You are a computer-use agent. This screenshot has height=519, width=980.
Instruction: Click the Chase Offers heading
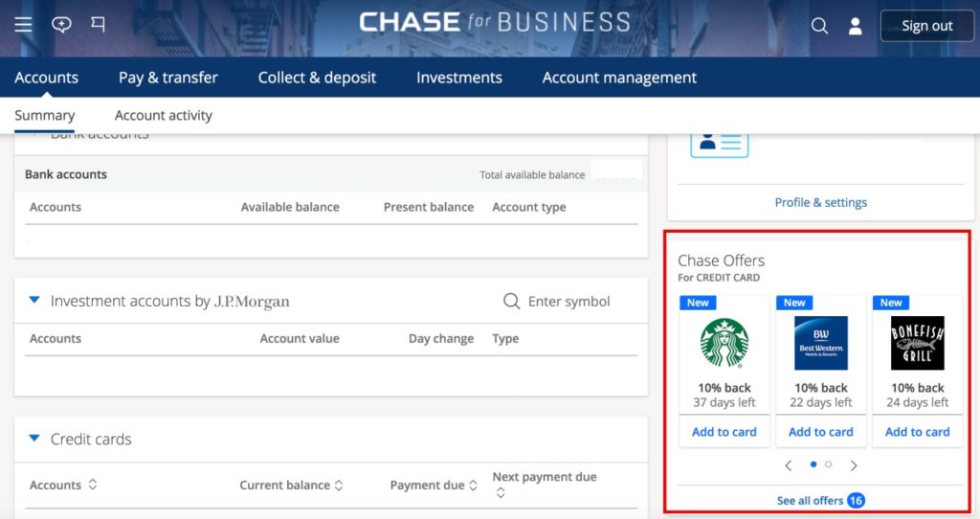point(722,260)
